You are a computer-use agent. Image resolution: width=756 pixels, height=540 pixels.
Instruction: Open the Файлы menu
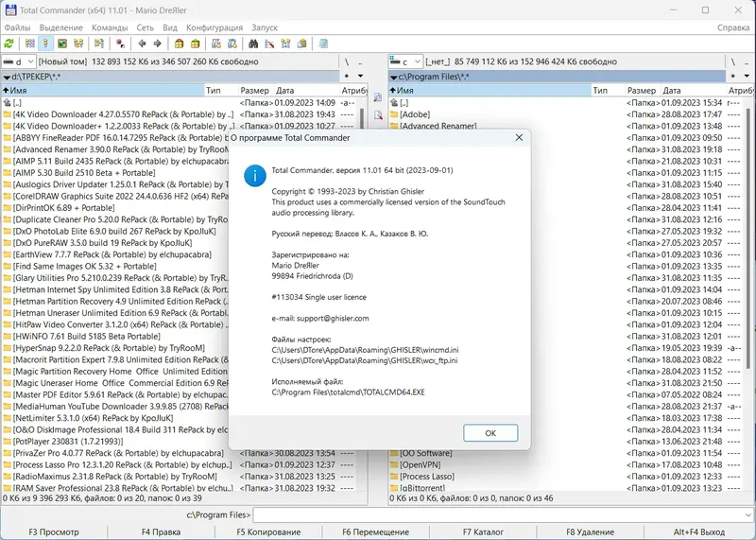click(x=17, y=27)
